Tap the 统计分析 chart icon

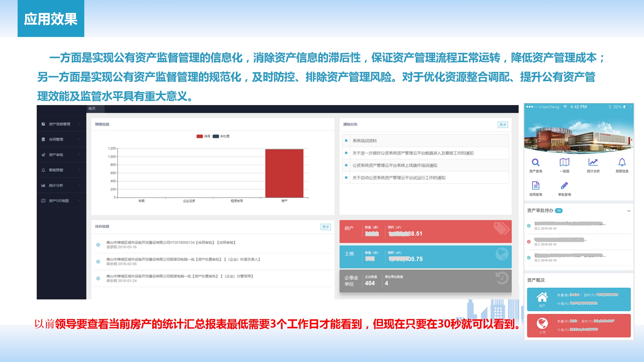(x=593, y=163)
